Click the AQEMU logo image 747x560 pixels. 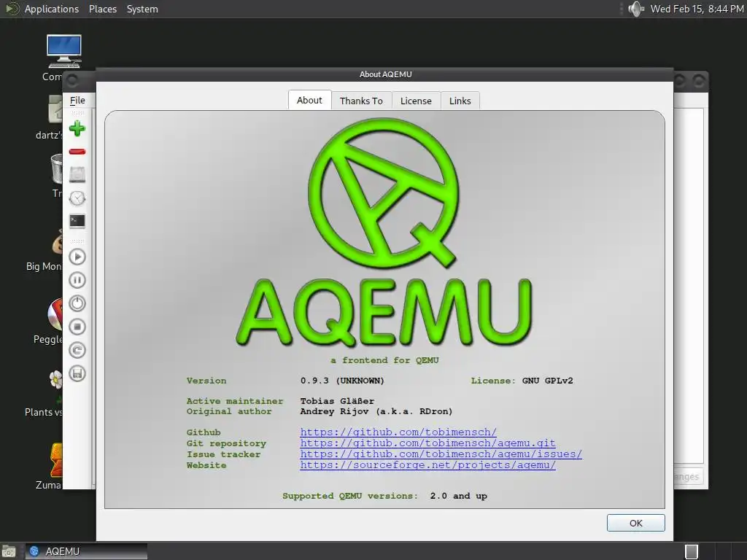pos(384,232)
